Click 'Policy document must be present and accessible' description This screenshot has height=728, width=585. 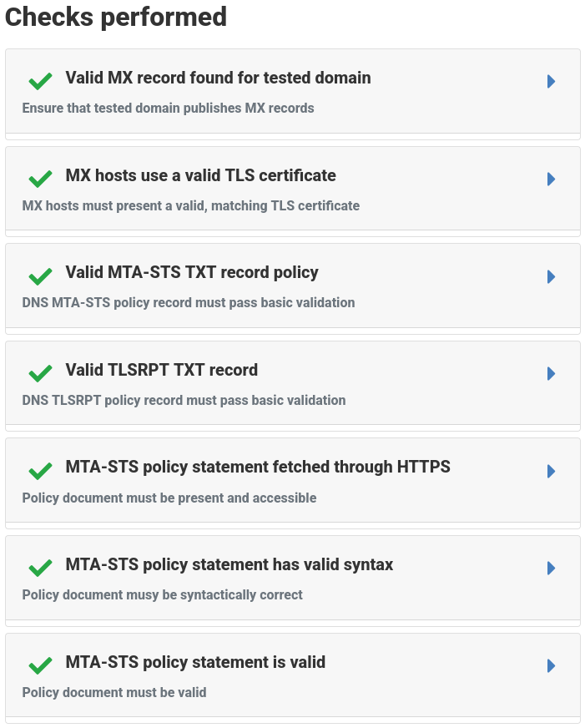[169, 498]
